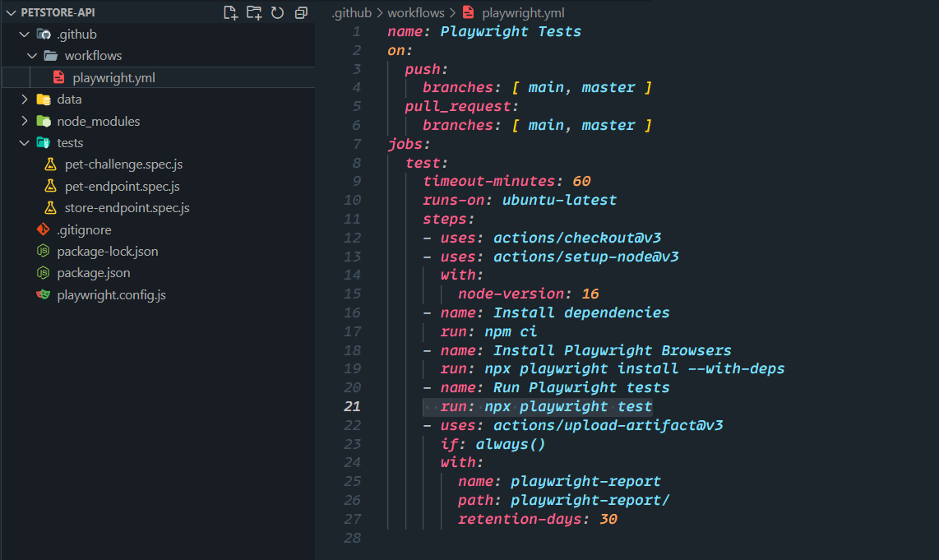
Task: Click the retention-days value 30
Action: point(608,519)
